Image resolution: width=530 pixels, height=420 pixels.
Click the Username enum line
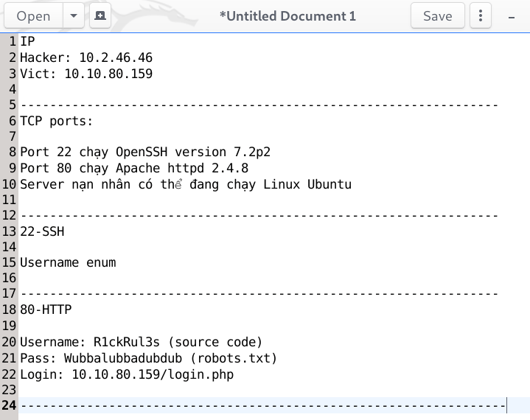pyautogui.click(x=68, y=263)
